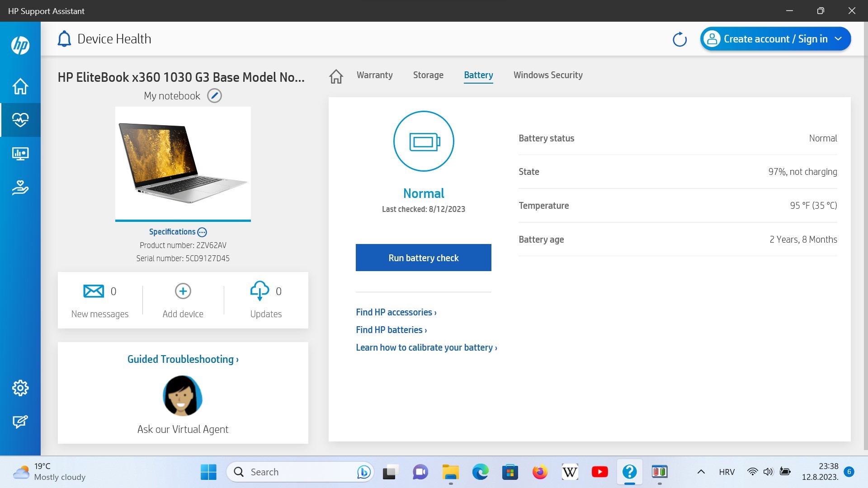Click the HRV language indicator
868x488 pixels.
point(726,472)
